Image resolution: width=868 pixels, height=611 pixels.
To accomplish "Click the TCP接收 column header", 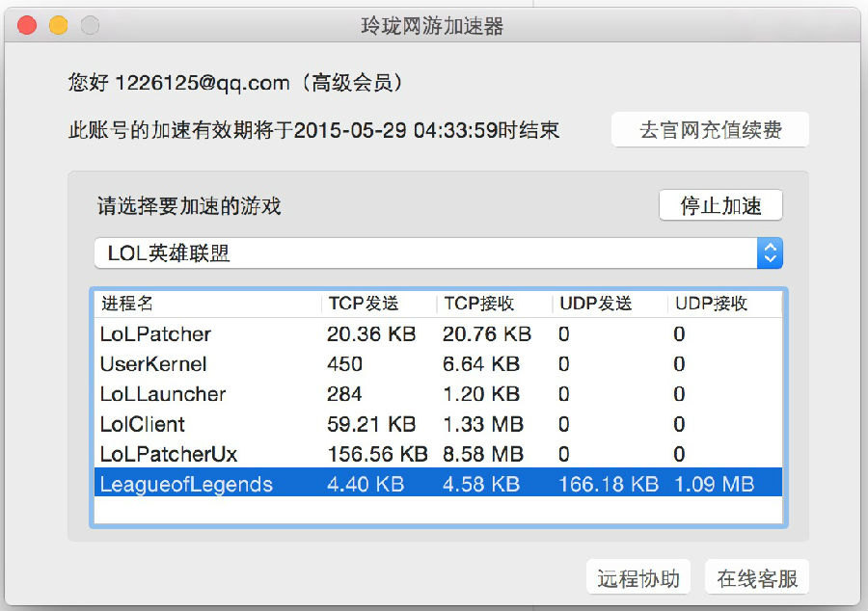I will pos(492,304).
